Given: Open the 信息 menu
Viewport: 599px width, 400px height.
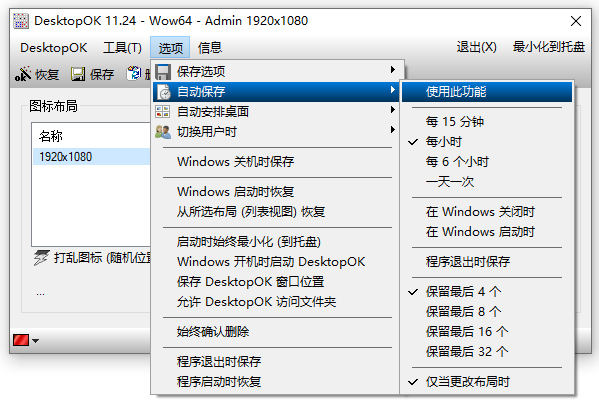Looking at the screenshot, I should point(210,48).
